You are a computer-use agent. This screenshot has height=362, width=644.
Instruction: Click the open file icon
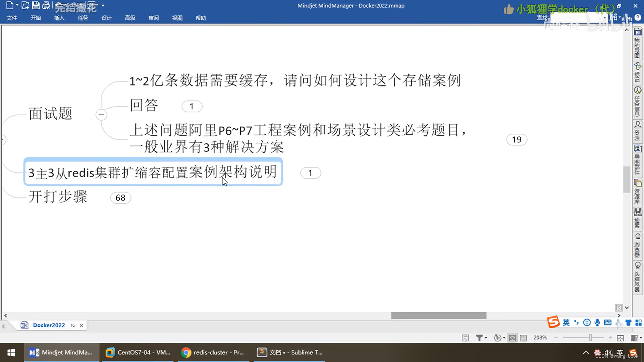click(x=25, y=5)
